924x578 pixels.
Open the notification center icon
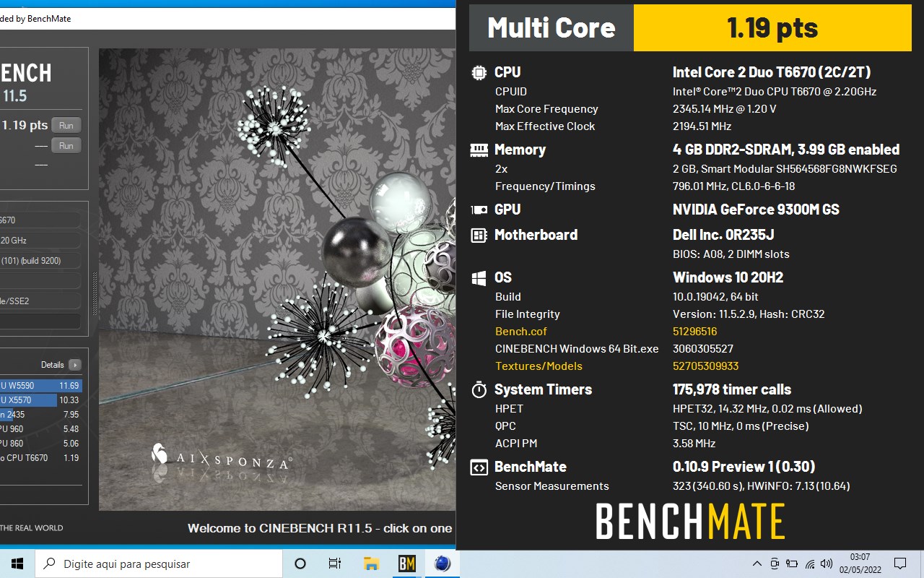[900, 564]
